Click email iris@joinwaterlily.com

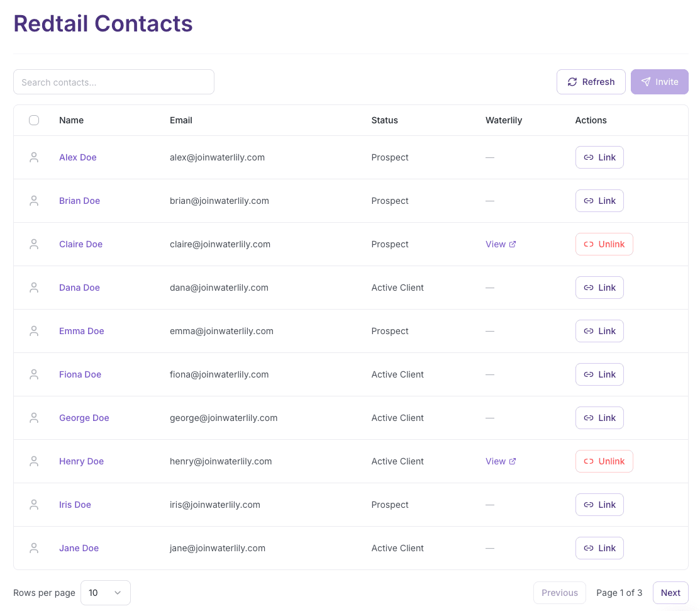pyautogui.click(x=214, y=504)
